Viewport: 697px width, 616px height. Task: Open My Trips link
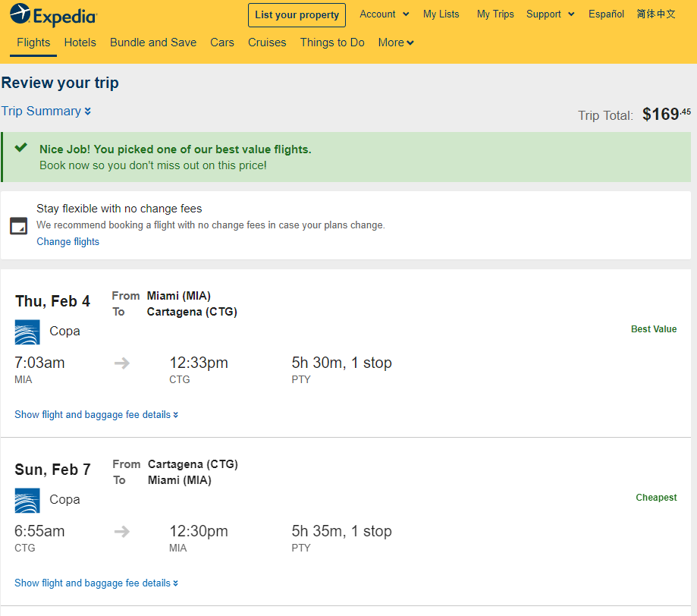[495, 14]
